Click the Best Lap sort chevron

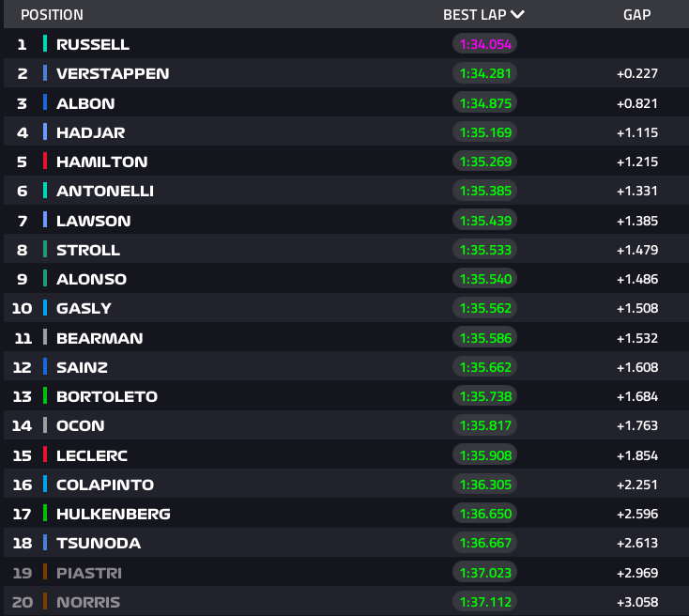click(x=518, y=14)
